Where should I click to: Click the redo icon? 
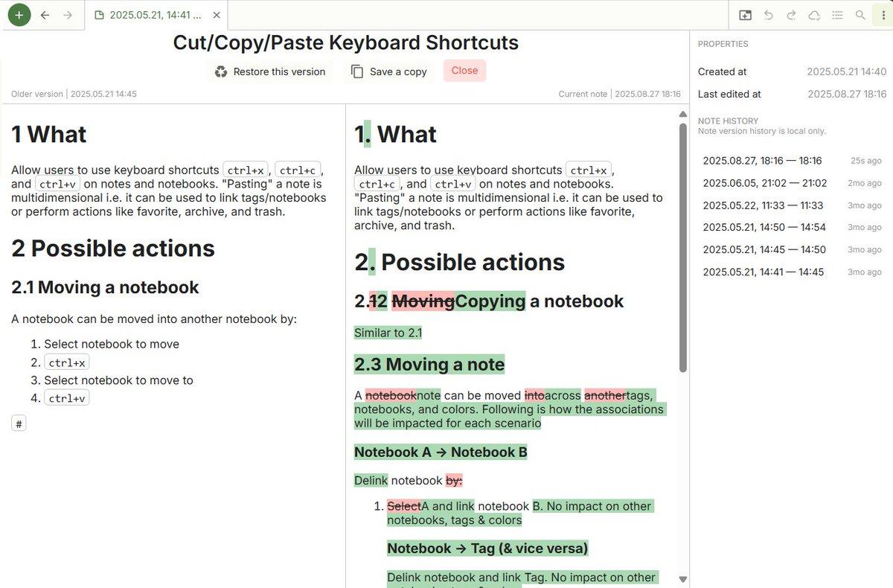(x=791, y=15)
